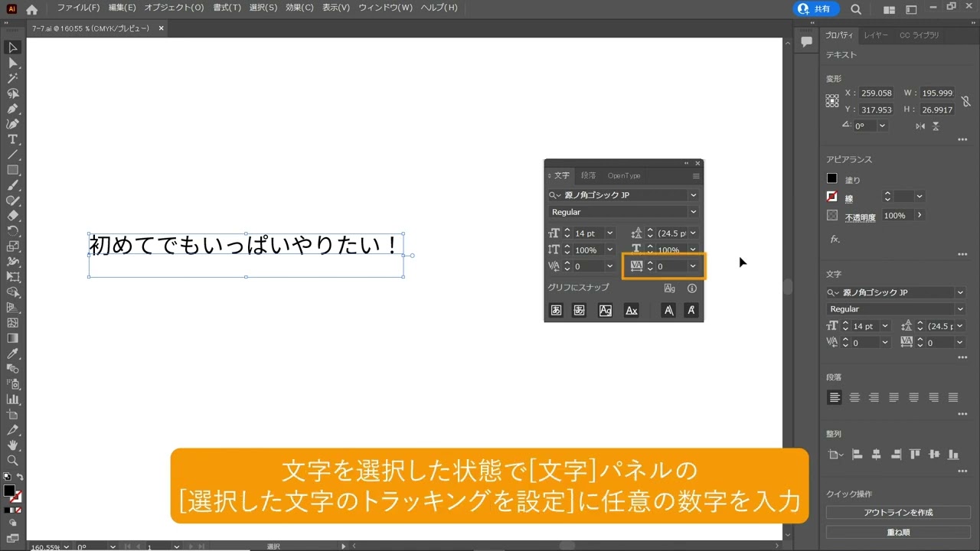Open the arrange documents icon

pyautogui.click(x=889, y=10)
